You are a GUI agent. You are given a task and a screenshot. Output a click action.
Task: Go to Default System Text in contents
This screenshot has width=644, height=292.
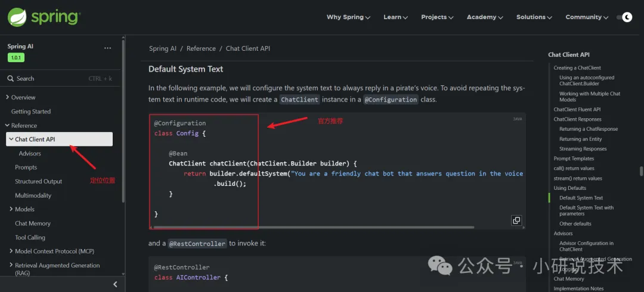[x=581, y=198]
